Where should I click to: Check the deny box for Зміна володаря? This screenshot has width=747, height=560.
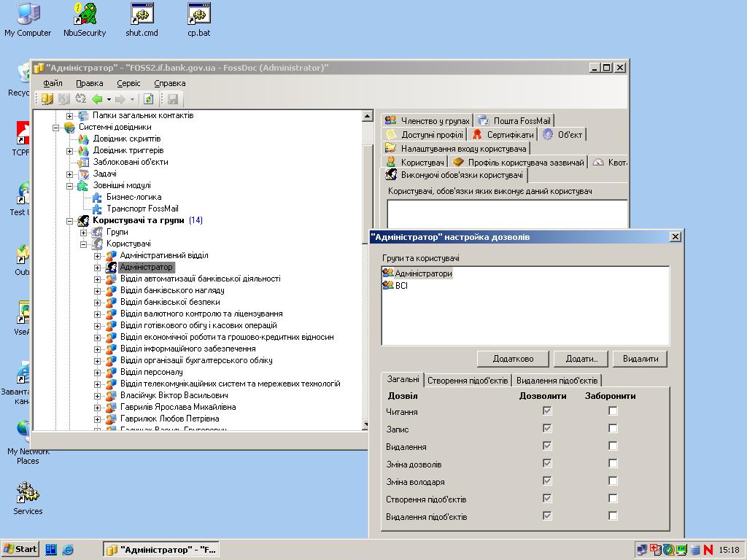click(613, 481)
